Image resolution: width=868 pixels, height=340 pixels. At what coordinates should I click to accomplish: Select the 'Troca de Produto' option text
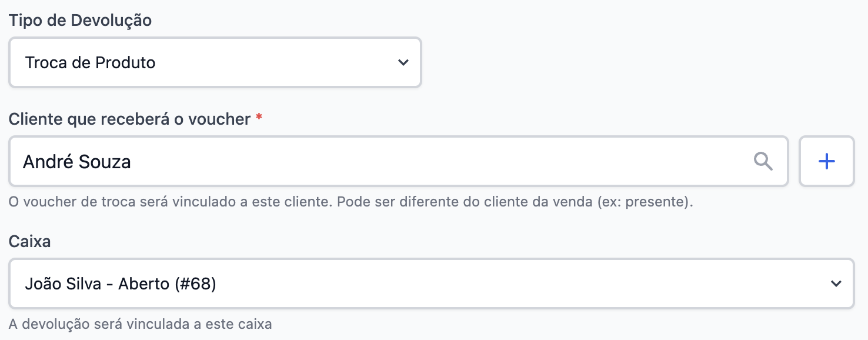[90, 63]
